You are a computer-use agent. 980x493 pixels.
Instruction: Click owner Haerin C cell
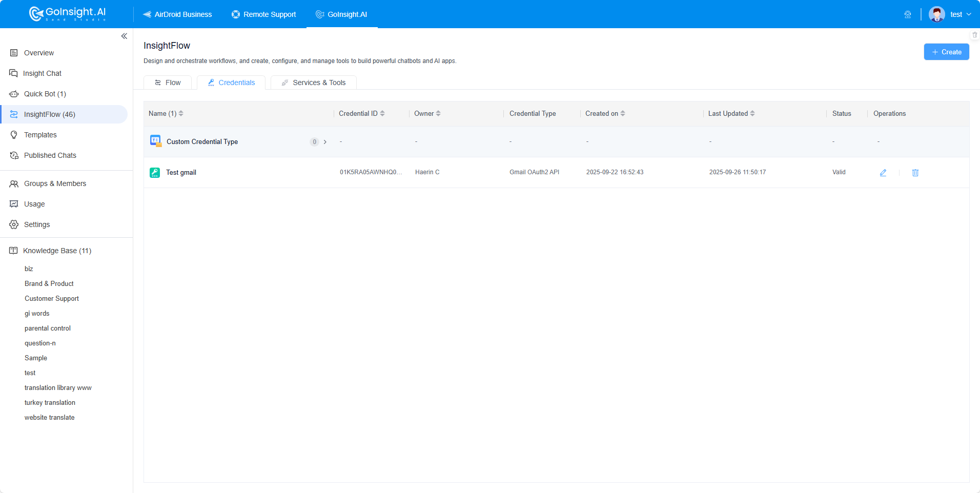pyautogui.click(x=427, y=172)
